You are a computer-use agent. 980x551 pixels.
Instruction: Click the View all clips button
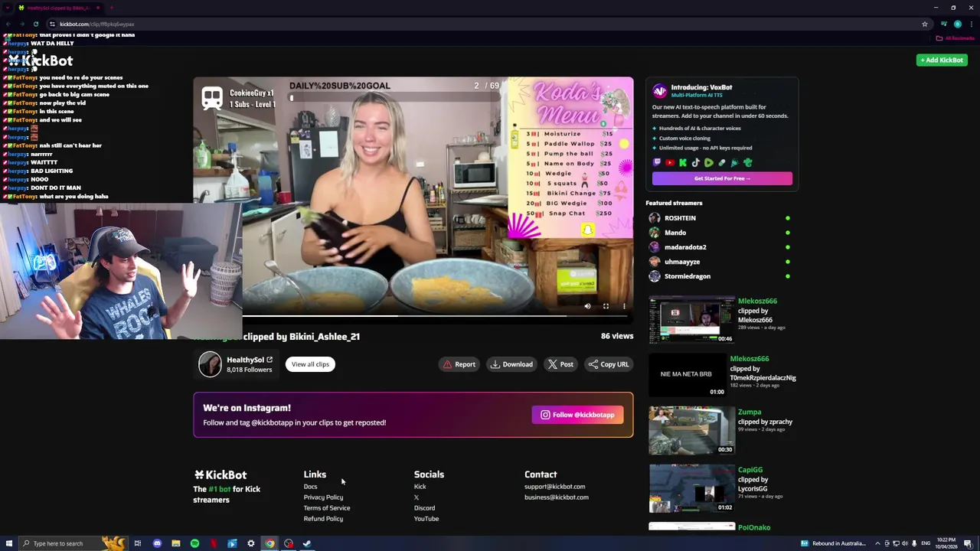310,364
